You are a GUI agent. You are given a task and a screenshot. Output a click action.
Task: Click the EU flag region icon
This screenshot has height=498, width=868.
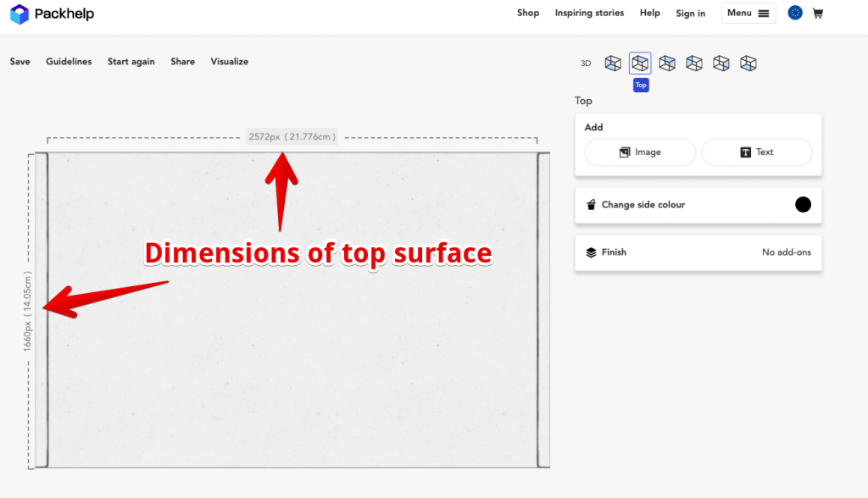tap(795, 13)
